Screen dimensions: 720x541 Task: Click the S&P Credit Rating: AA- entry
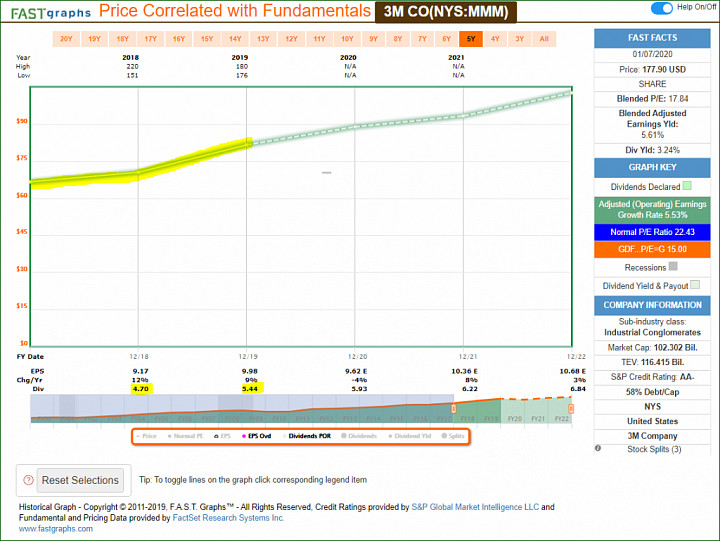[x=652, y=377]
